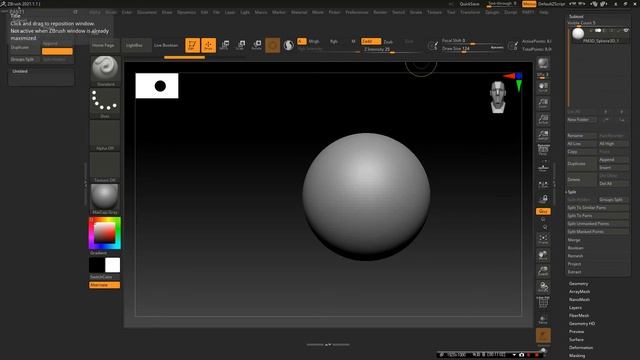Toggle Live Boolean mode

[x=166, y=45]
